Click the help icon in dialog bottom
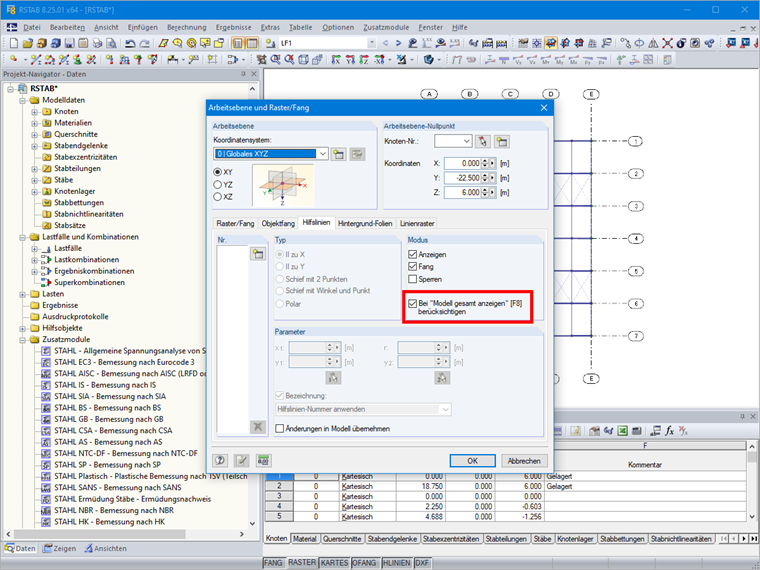760x570 pixels. (220, 460)
